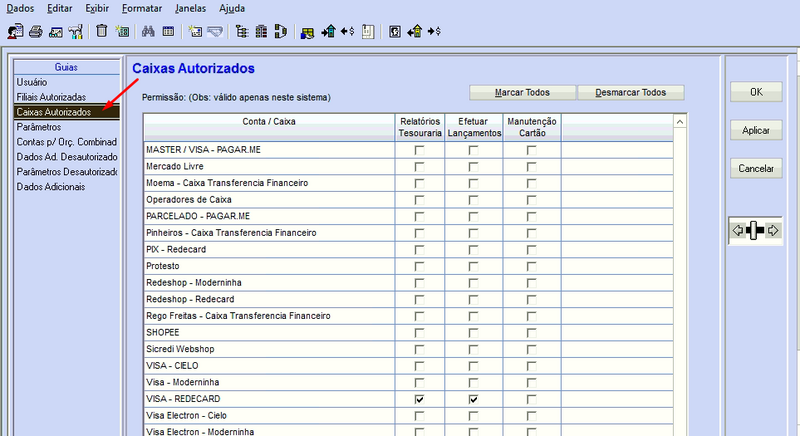800x436 pixels.
Task: Click the user with document toolbar icon
Action: 15,32
